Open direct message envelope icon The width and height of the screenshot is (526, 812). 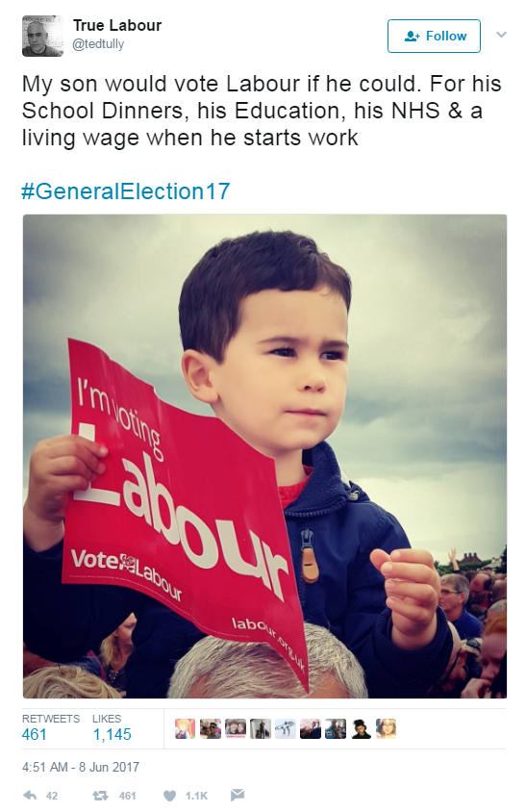coord(238,795)
